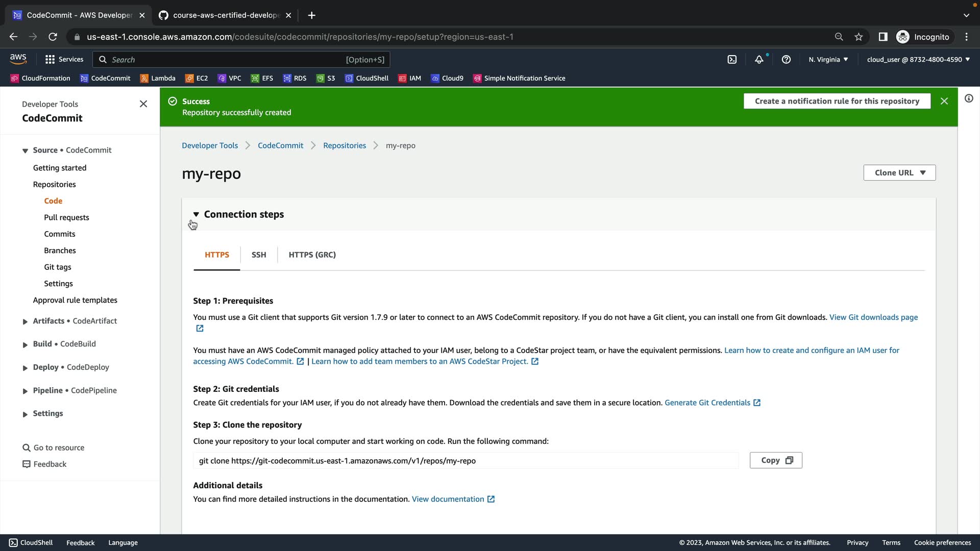Image resolution: width=980 pixels, height=551 pixels.
Task: Expand Pipeline CodePipeline sidebar section
Action: point(25,391)
